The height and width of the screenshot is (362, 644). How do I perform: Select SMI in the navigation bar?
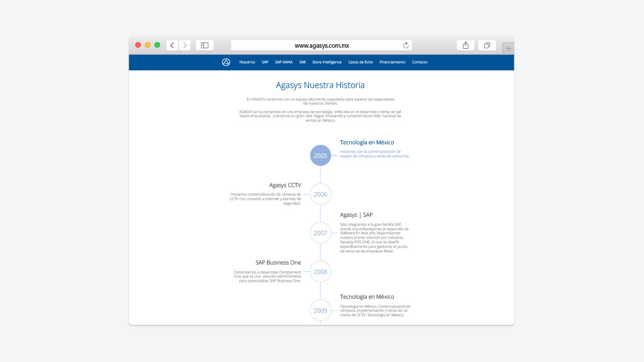[302, 62]
